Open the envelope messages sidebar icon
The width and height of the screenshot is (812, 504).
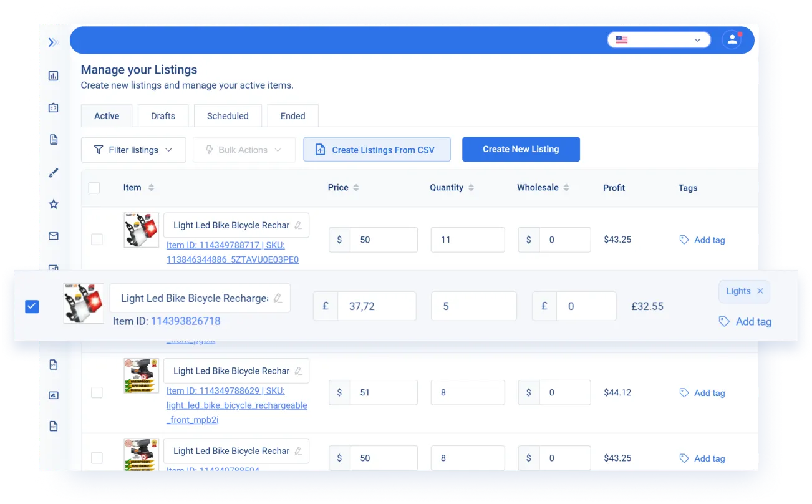(x=53, y=236)
